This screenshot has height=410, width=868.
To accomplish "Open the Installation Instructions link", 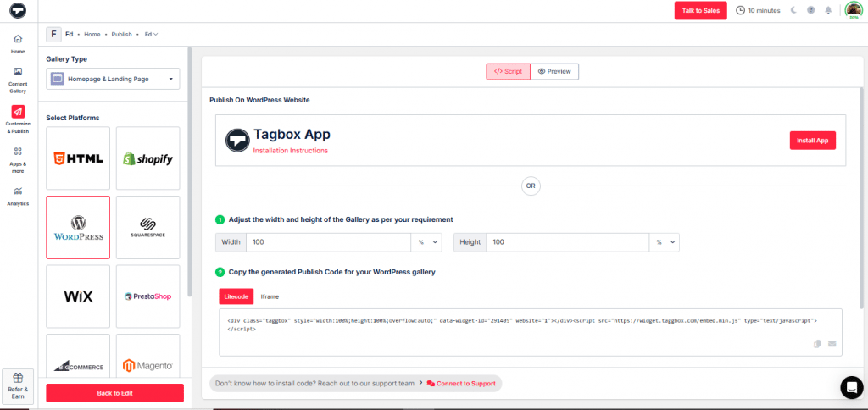I will tap(290, 151).
